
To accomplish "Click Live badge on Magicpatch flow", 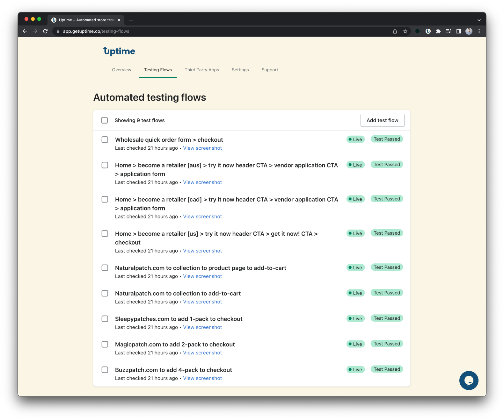I will [x=355, y=344].
